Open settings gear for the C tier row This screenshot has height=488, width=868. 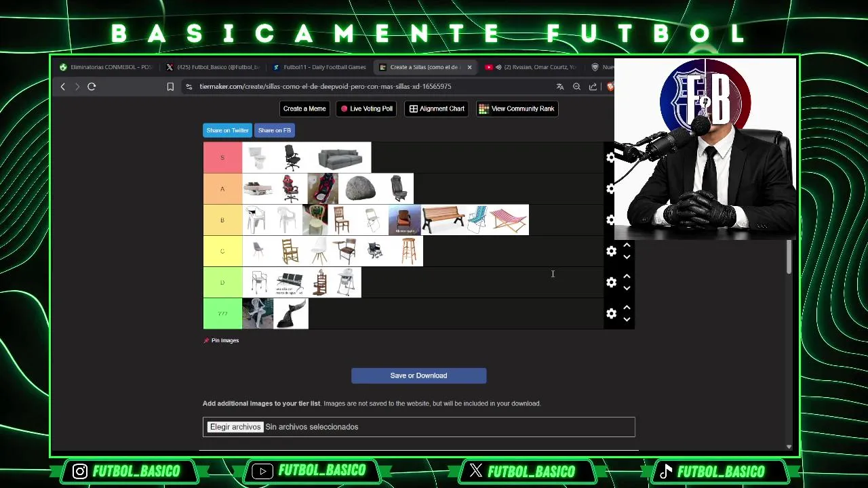click(x=611, y=251)
